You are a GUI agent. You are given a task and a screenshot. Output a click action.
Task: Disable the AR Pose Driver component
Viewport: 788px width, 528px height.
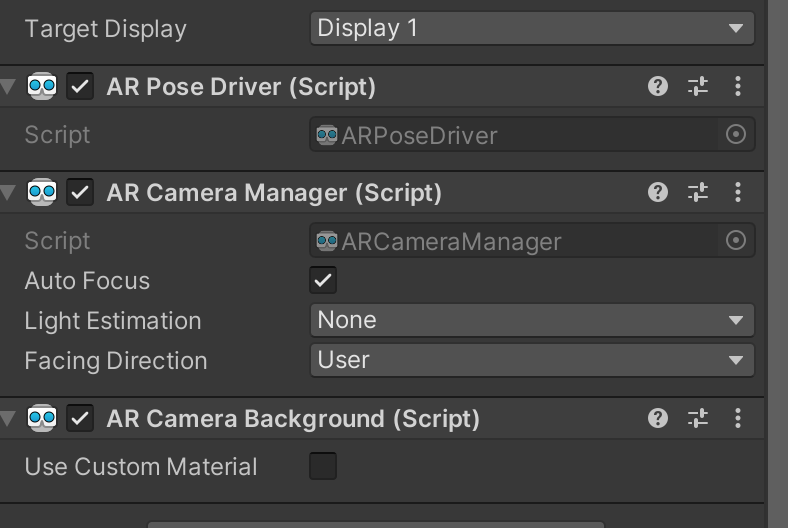pos(80,87)
